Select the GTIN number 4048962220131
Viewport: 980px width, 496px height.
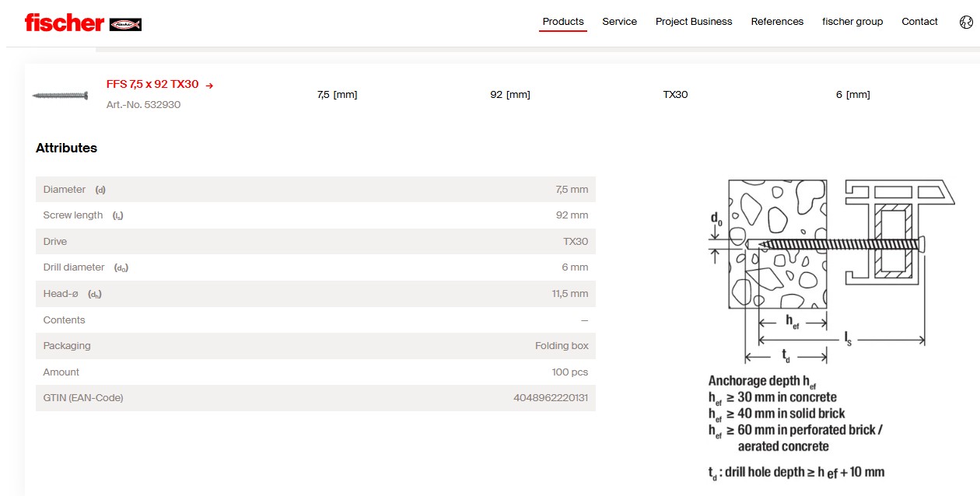click(x=551, y=398)
